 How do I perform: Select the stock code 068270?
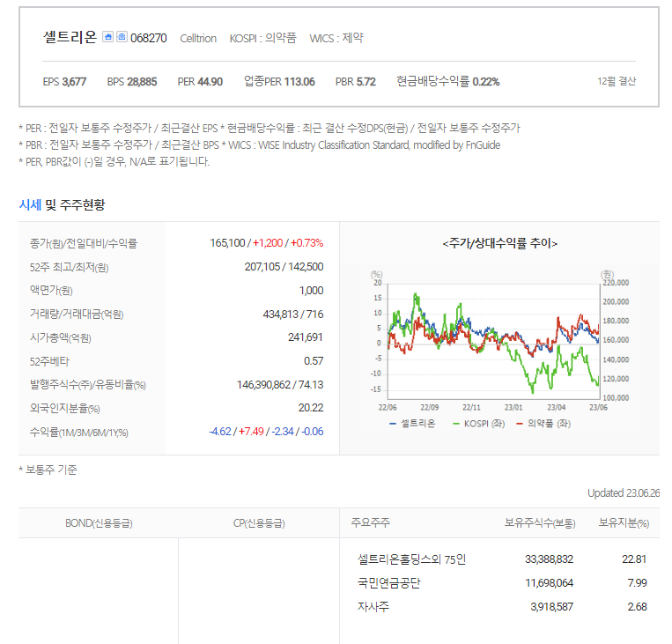[148, 38]
